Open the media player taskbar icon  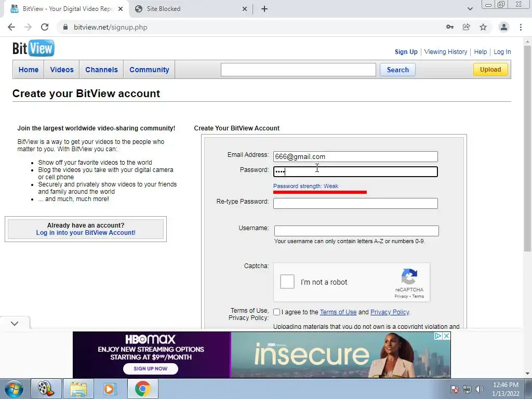[110, 389]
